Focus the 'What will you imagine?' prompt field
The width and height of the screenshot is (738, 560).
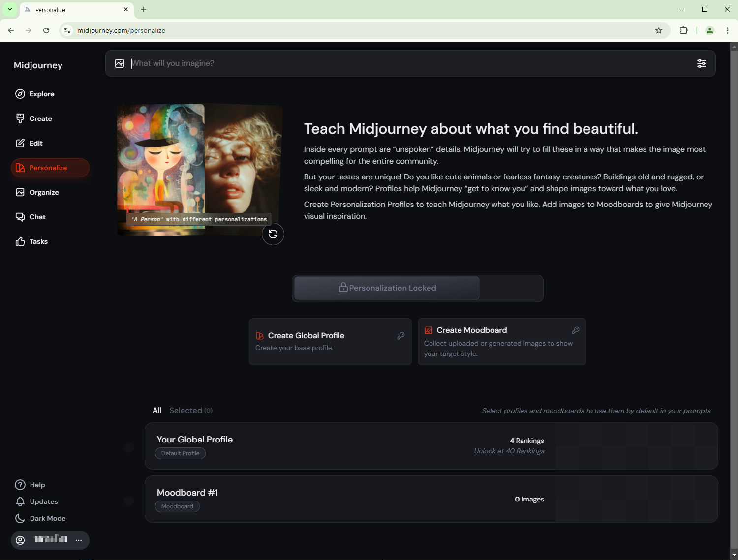410,63
